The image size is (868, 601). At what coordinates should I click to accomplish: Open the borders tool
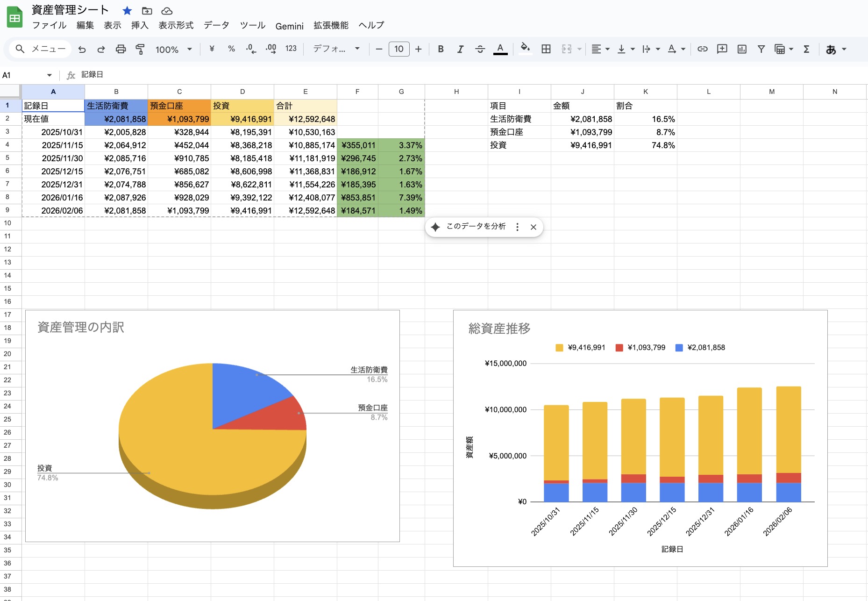pyautogui.click(x=545, y=49)
